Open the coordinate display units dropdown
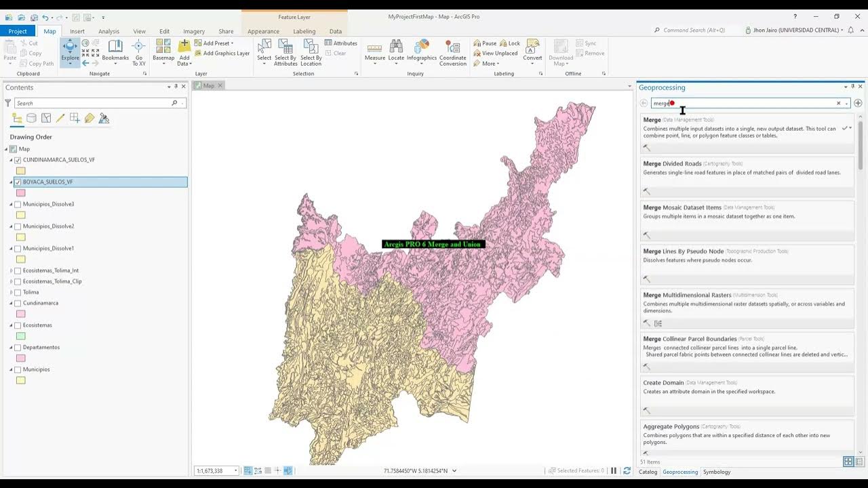The width and height of the screenshot is (868, 488). pos(454,470)
